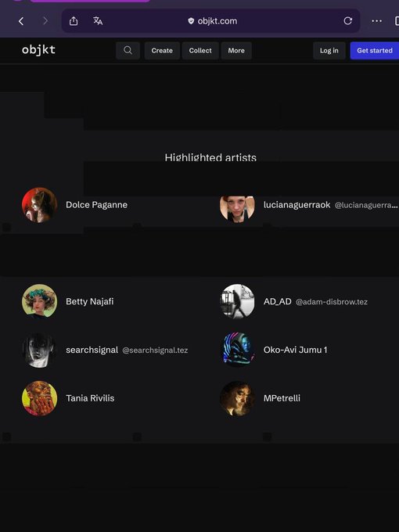399x532 pixels.
Task: Go to the objkt home logo
Action: 38,50
